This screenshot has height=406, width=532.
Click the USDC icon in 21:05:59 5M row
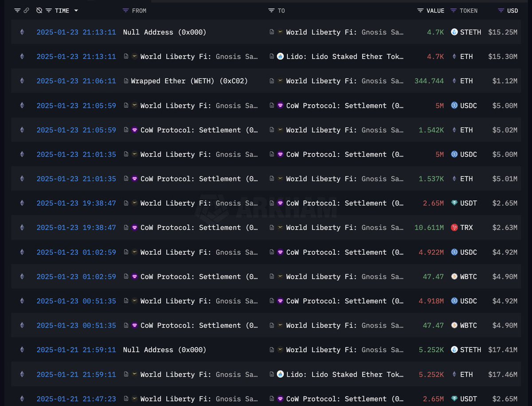click(454, 106)
